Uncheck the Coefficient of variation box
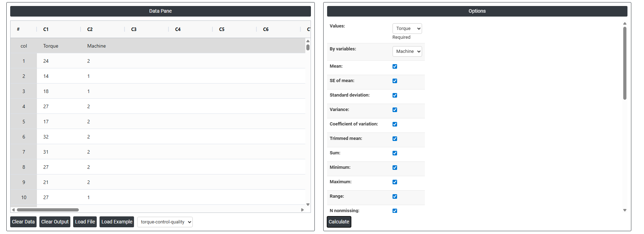Image resolution: width=644 pixels, height=234 pixels. point(395,124)
